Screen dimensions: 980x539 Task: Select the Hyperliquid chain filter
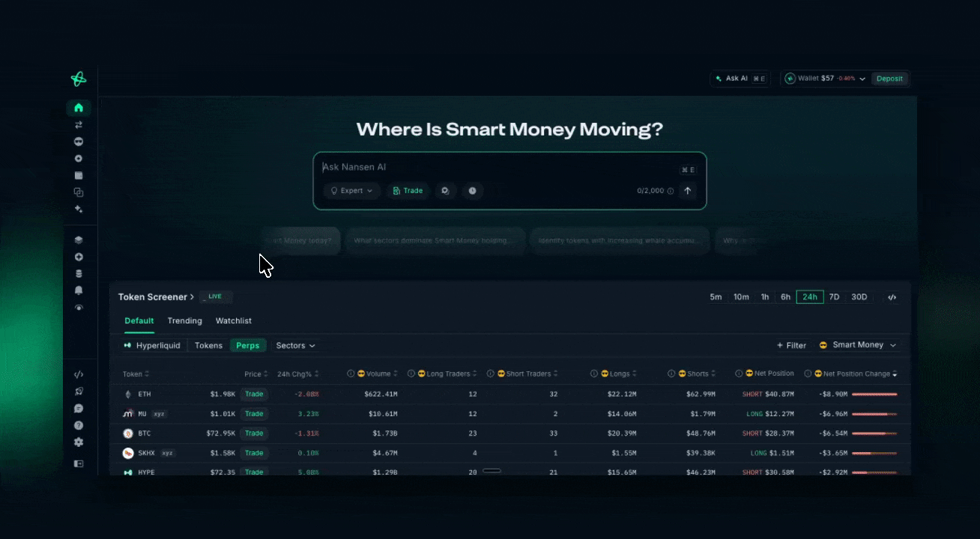coord(152,346)
